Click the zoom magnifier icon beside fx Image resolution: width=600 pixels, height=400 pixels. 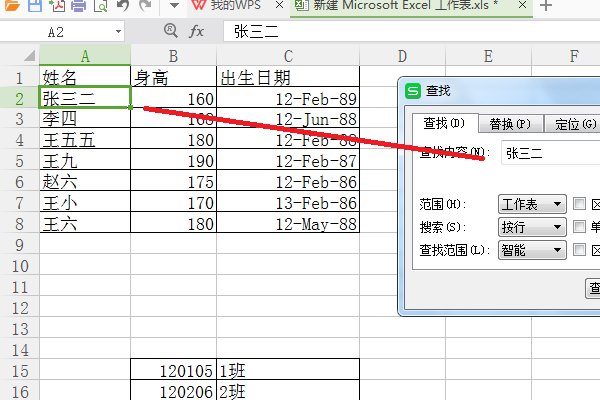[x=171, y=31]
